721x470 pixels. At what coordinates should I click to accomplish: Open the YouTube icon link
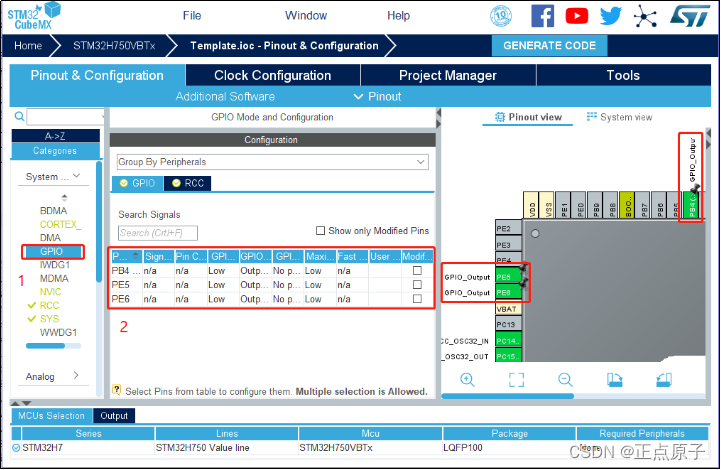(x=577, y=16)
